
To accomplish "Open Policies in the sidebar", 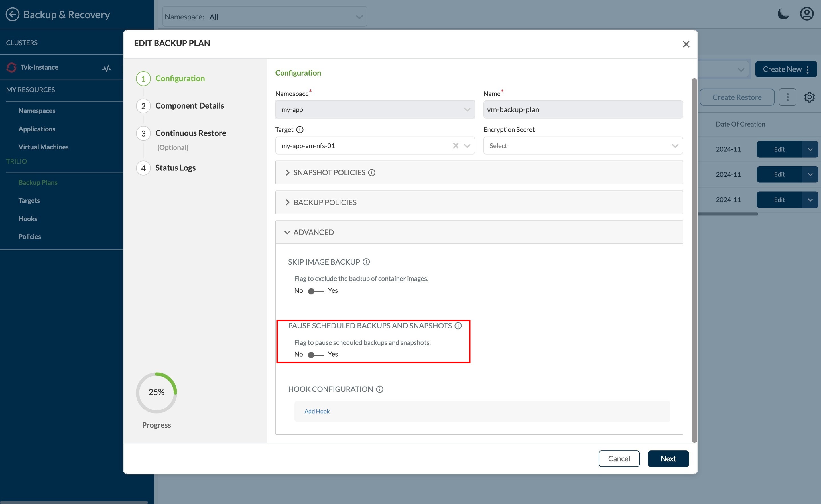I will [x=30, y=237].
